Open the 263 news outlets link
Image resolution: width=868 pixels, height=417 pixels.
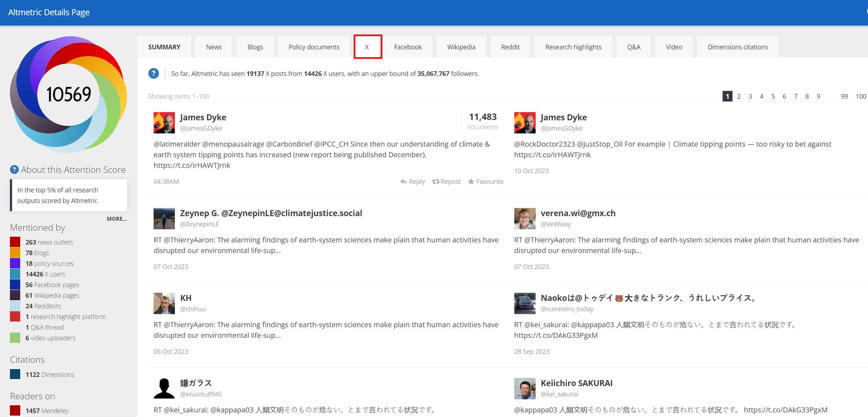[49, 242]
